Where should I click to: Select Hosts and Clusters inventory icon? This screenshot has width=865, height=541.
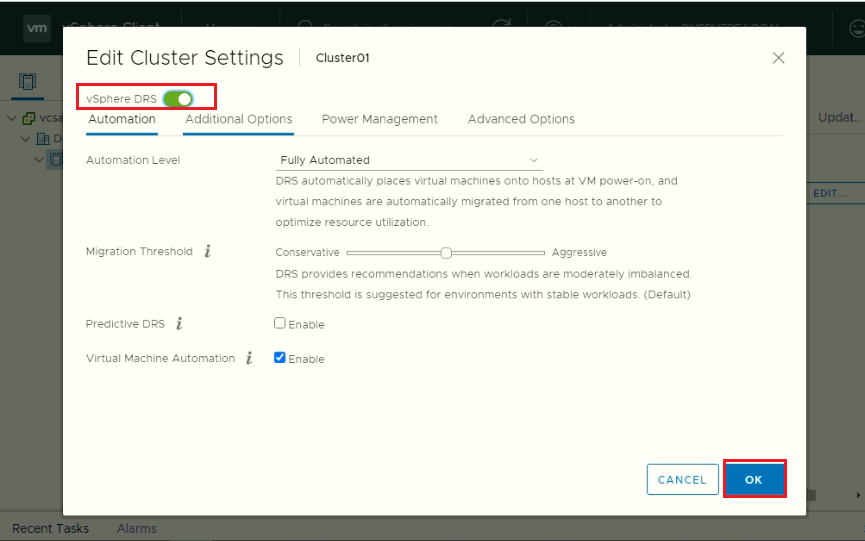(x=27, y=82)
